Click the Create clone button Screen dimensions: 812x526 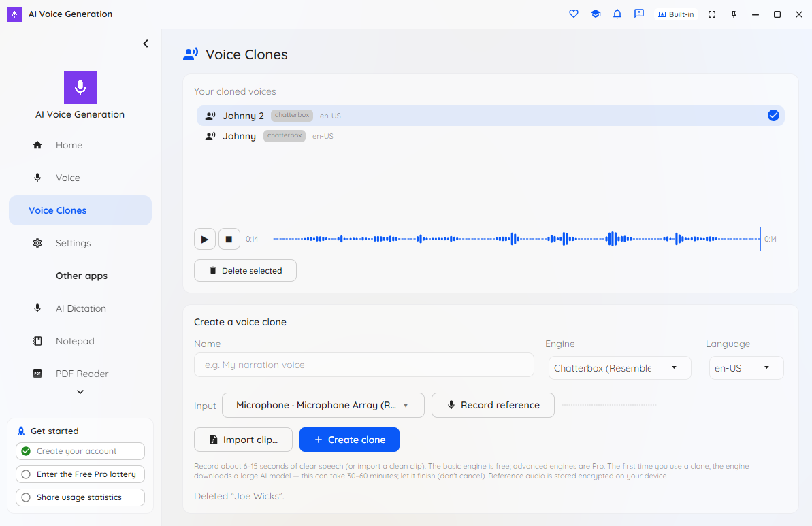tap(350, 440)
